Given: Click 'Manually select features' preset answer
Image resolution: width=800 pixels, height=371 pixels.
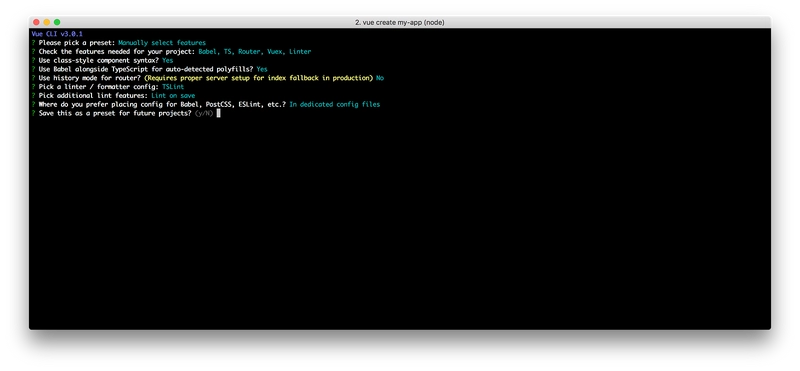Looking at the screenshot, I should pyautogui.click(x=162, y=43).
